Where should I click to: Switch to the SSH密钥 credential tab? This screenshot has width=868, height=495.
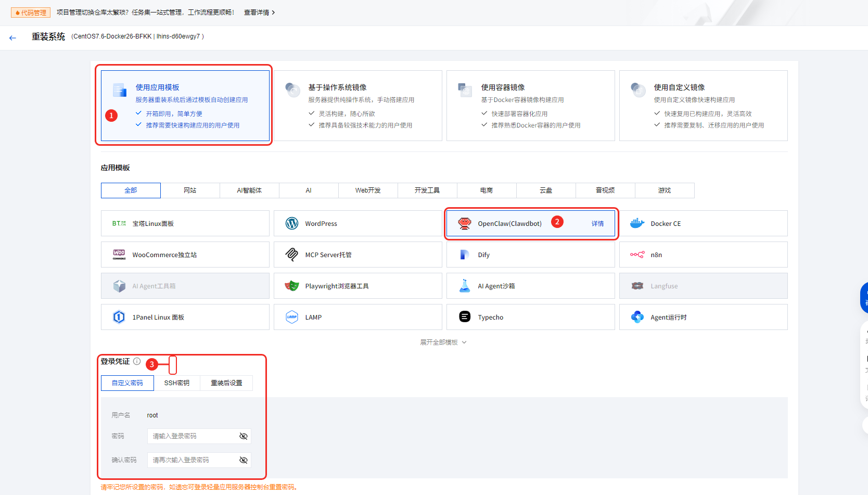coord(177,383)
